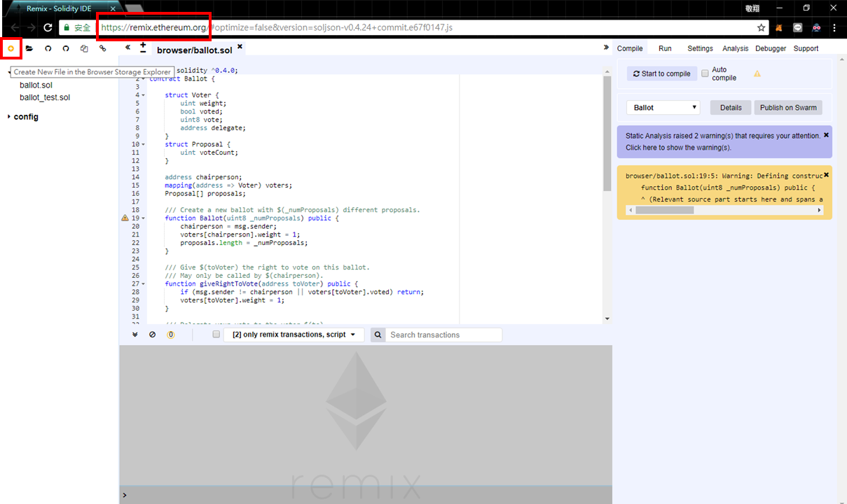Fold the contract Ballot block at line 2
The height and width of the screenshot is (504, 847).
point(144,78)
